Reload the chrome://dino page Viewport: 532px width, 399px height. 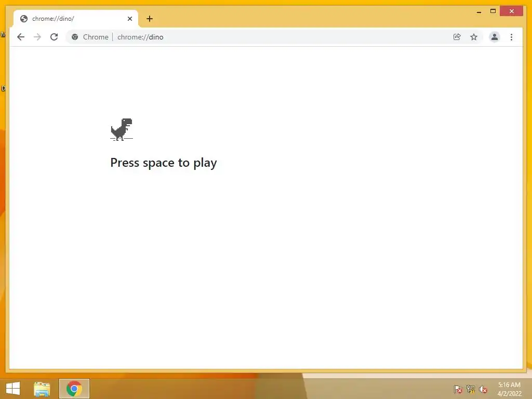[x=54, y=37]
